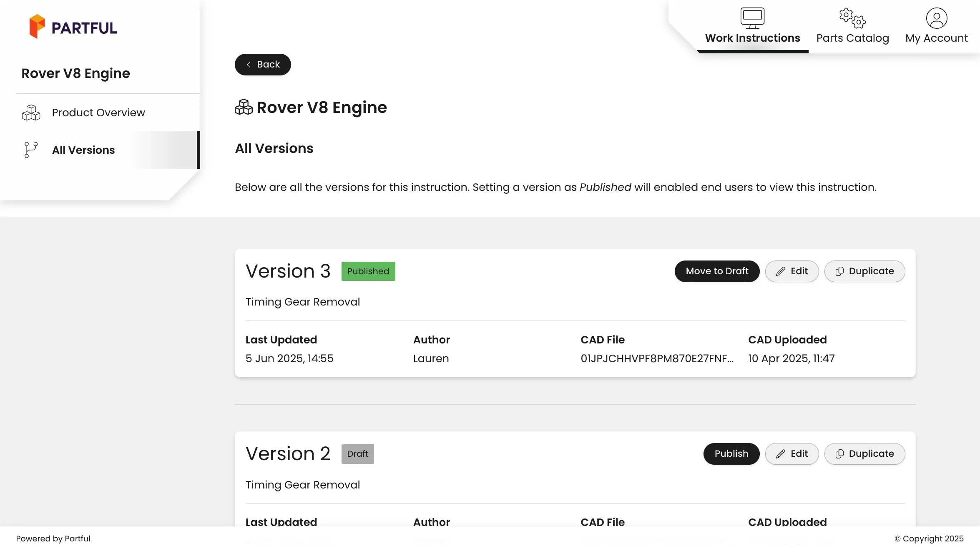The width and height of the screenshot is (980, 551).
Task: Click the Draft status badge on Version 2
Action: [357, 454]
